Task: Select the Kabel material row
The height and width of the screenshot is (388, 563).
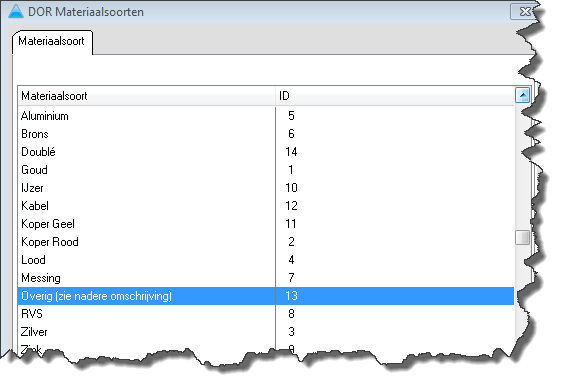Action: click(266, 206)
